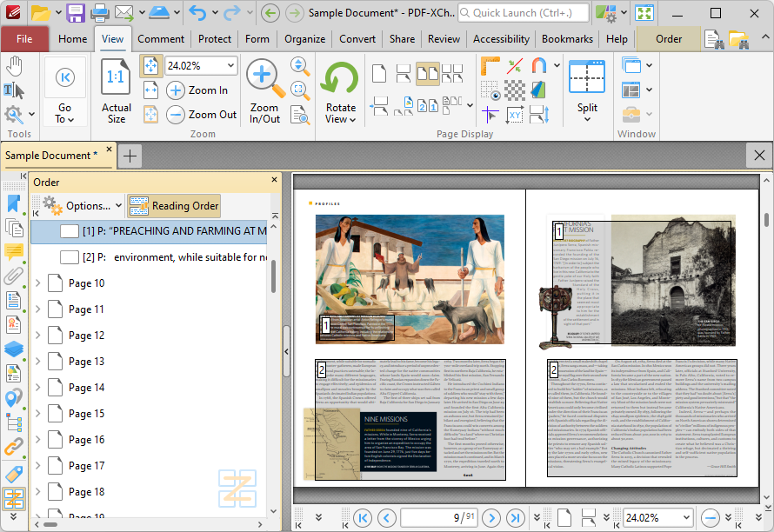The width and height of the screenshot is (774, 532).
Task: Toggle checkbox for item [2] environment
Action: 70,257
